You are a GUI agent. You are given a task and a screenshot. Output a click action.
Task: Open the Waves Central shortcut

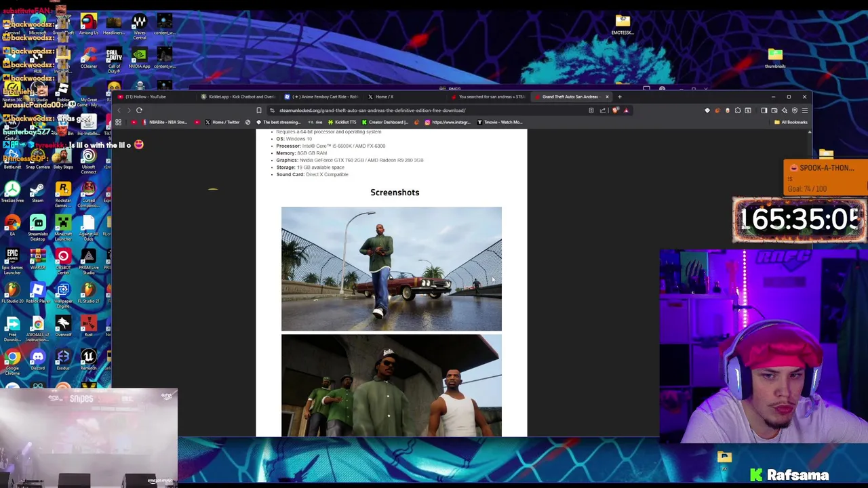coord(139,26)
